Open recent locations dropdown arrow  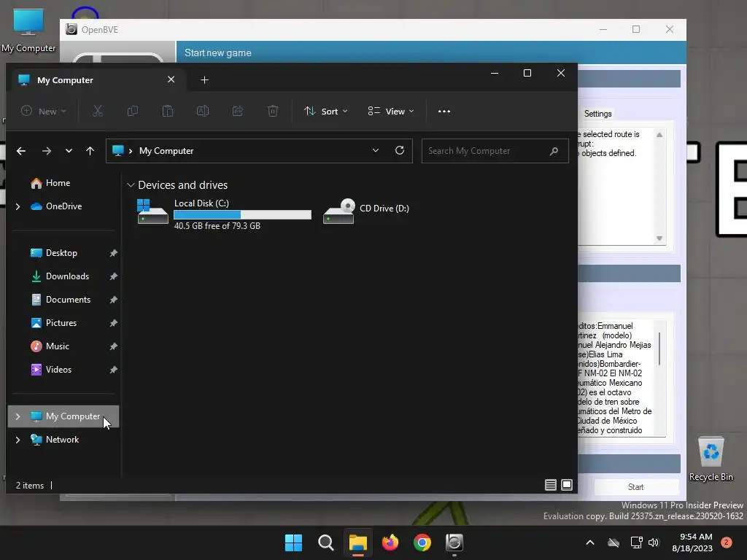[69, 151]
